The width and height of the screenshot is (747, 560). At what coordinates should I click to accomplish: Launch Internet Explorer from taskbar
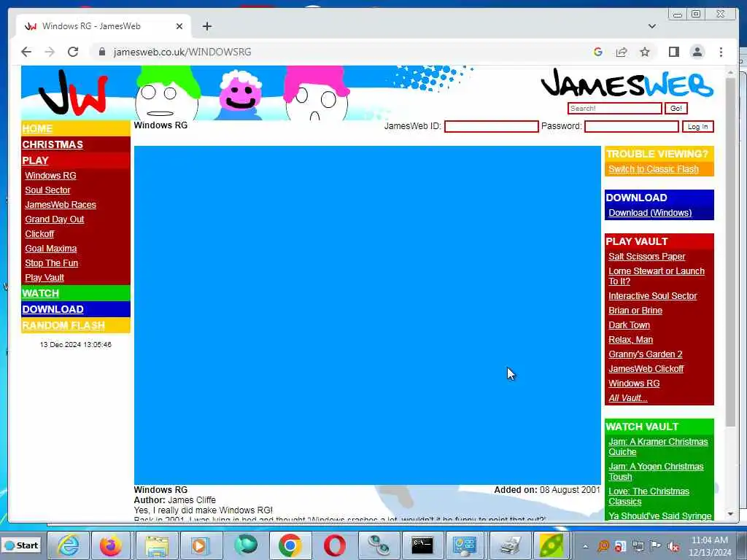69,545
